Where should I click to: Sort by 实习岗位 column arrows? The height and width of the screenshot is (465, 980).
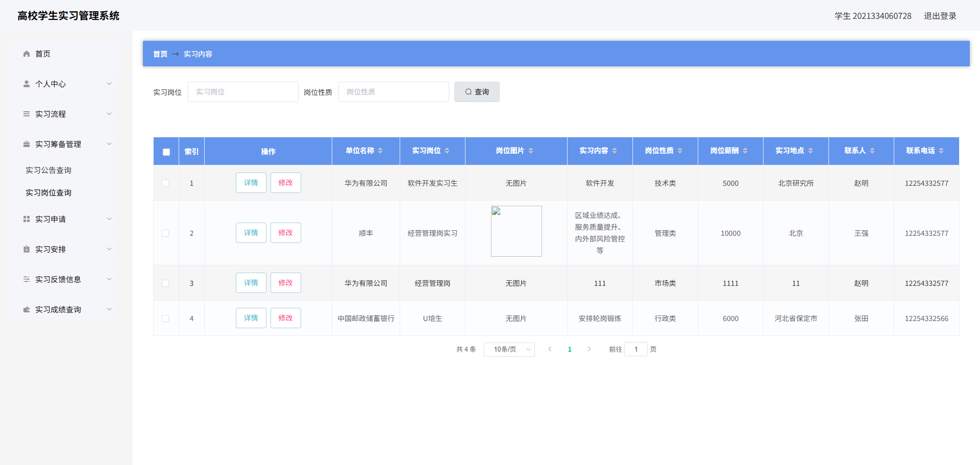click(447, 151)
